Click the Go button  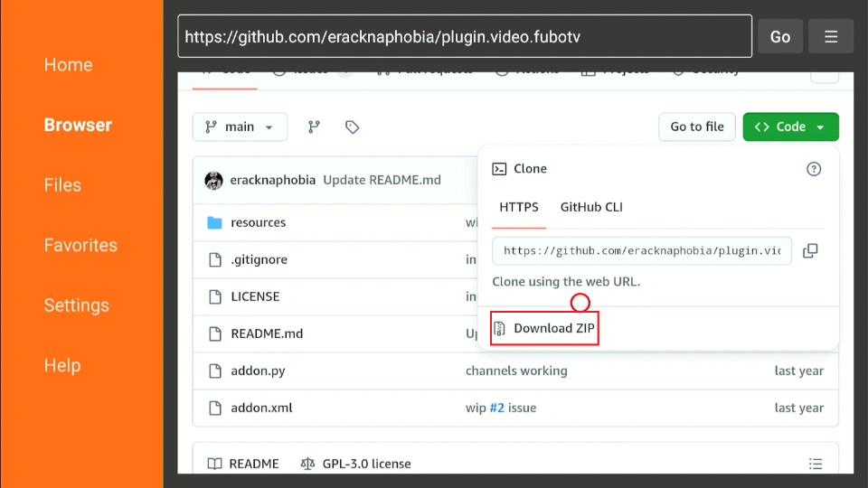pyautogui.click(x=780, y=36)
